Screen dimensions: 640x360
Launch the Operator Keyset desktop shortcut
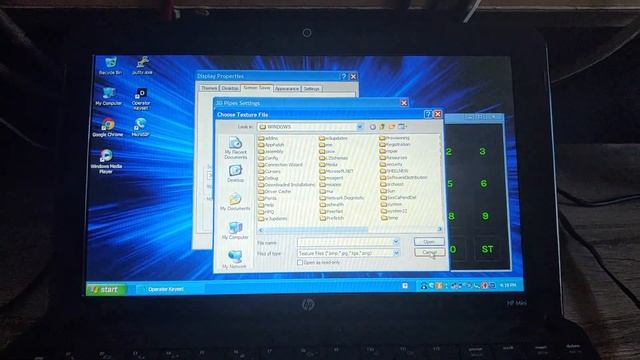tap(141, 99)
